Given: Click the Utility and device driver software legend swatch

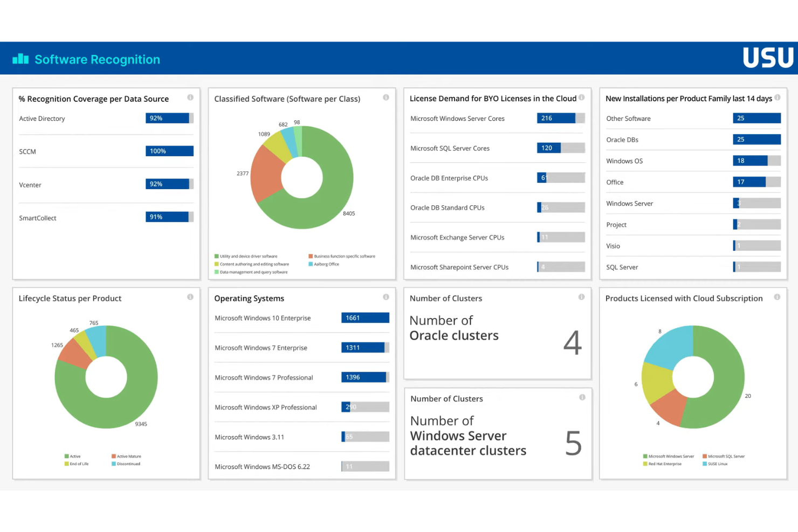Looking at the screenshot, I should tap(217, 257).
